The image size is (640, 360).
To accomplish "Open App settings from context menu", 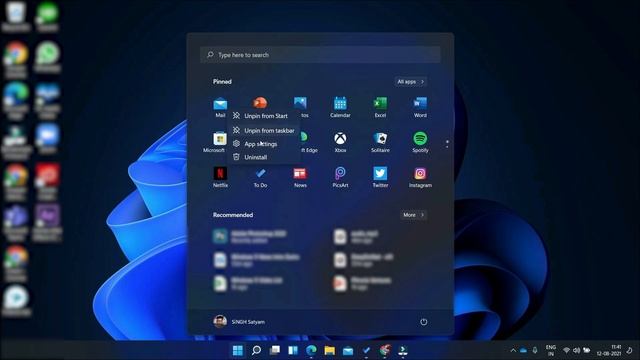I will point(264,144).
